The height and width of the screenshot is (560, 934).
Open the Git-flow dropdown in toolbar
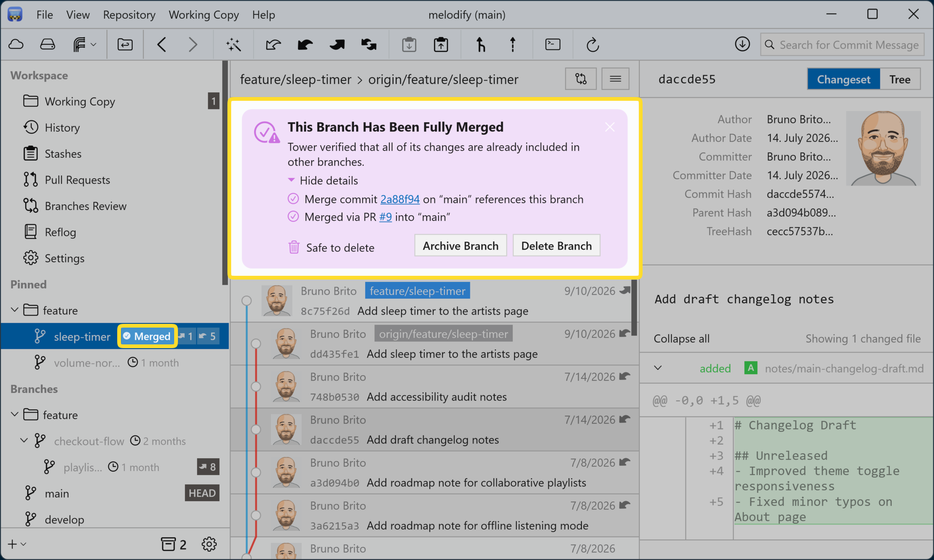point(85,45)
